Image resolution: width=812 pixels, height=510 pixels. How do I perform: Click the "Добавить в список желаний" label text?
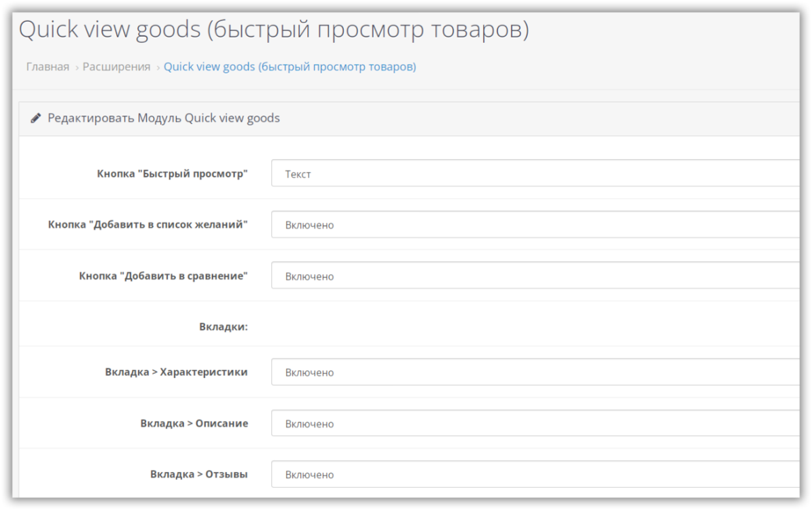pos(148,224)
